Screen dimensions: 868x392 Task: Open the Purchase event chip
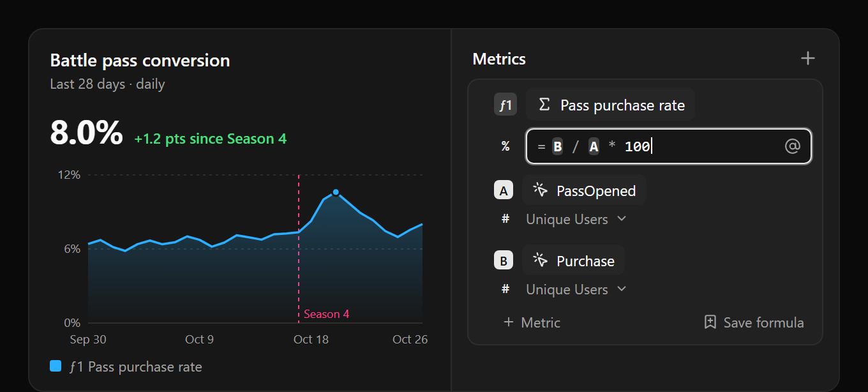573,260
